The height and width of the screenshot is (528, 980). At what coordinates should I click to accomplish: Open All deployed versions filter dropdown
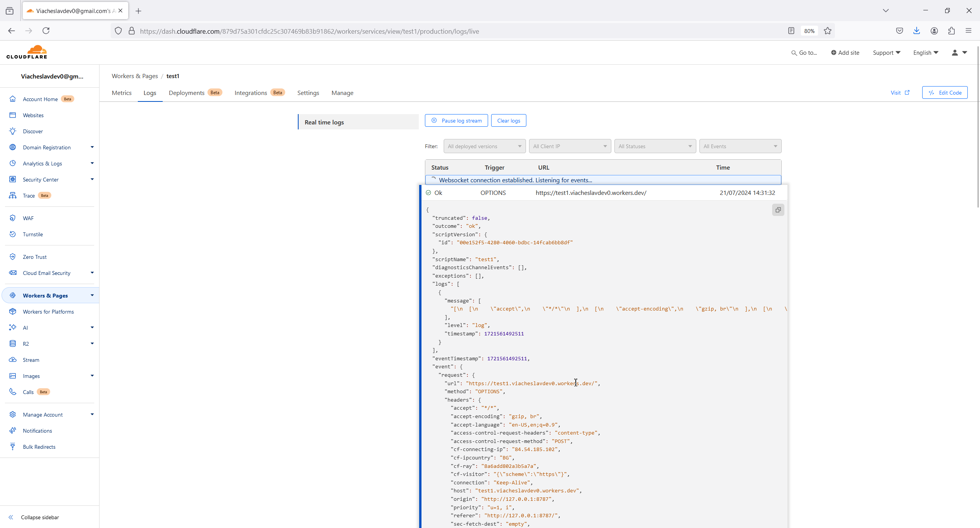[484, 146]
